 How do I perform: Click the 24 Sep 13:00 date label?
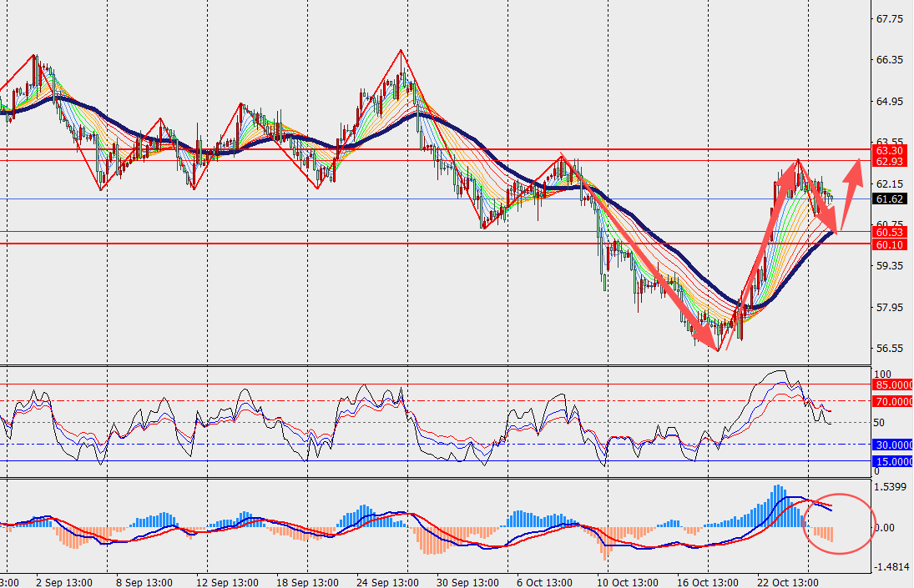click(385, 581)
